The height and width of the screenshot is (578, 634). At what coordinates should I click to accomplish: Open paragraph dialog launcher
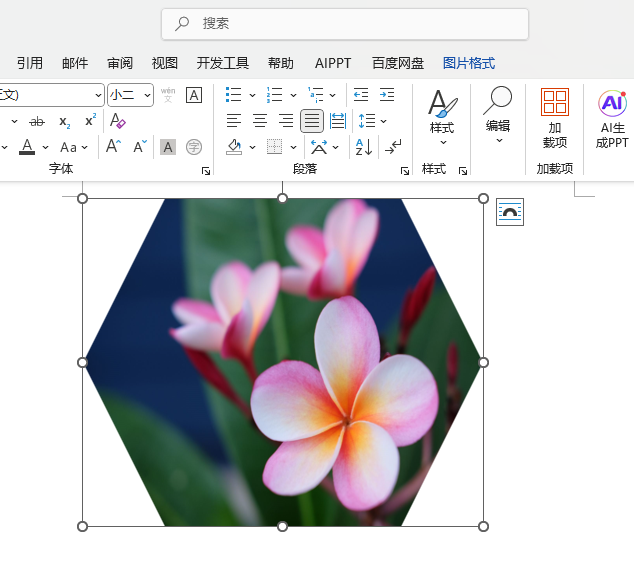click(x=405, y=171)
